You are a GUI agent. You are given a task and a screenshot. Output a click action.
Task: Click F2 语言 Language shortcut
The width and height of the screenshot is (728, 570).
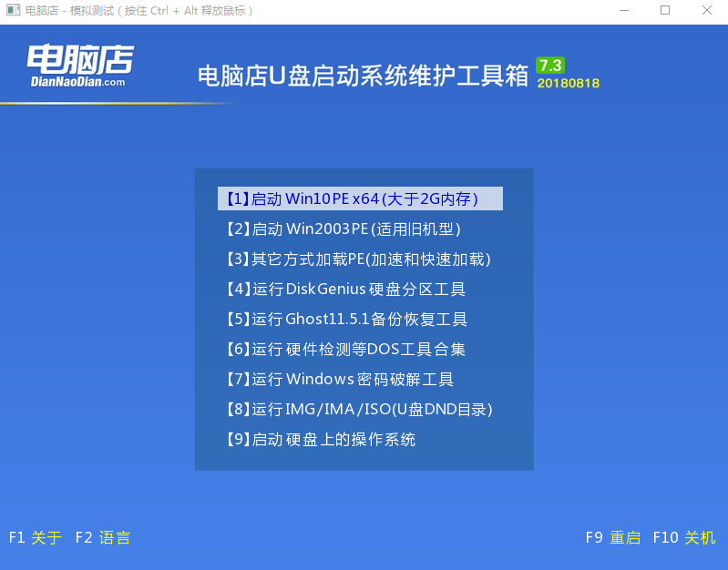tap(103, 537)
